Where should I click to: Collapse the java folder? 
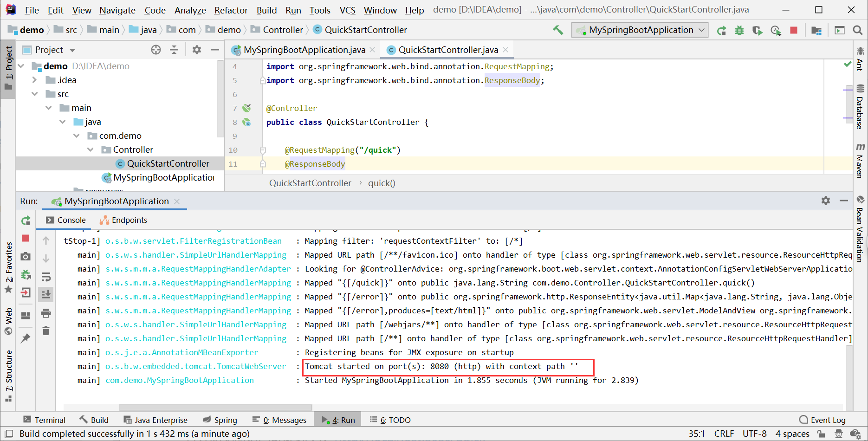(x=63, y=122)
